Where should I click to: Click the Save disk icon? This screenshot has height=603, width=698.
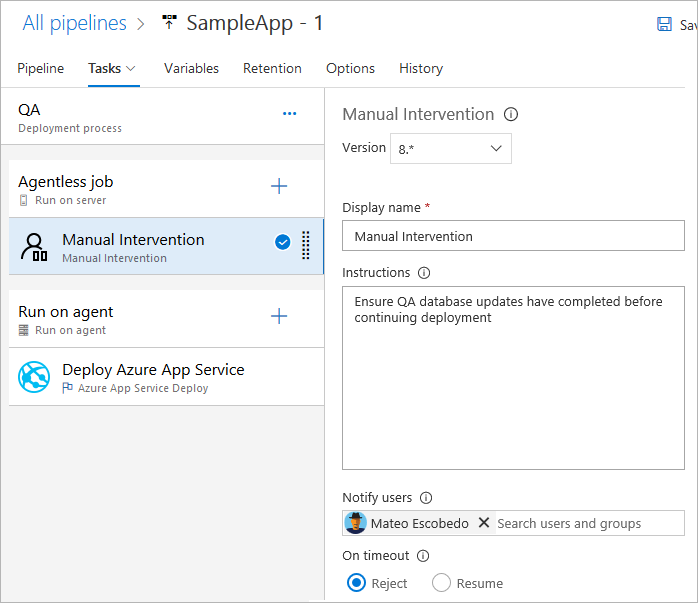[x=665, y=24]
